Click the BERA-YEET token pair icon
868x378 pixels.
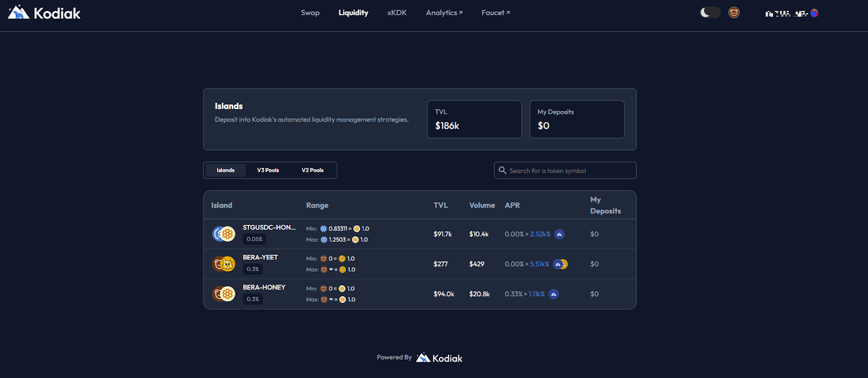click(224, 264)
